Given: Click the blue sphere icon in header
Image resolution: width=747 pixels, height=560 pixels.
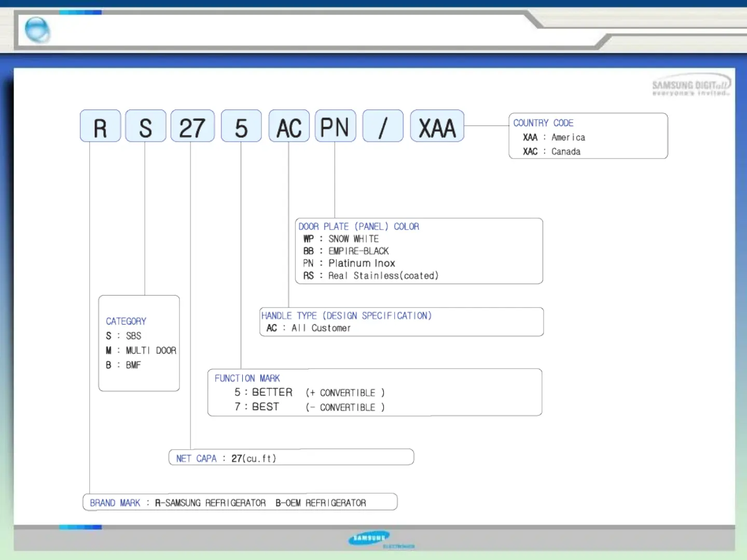Looking at the screenshot, I should pyautogui.click(x=37, y=30).
